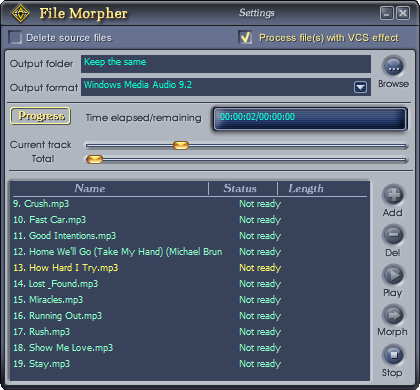Stop processing with the Stop button
The image size is (420, 390).
coord(393,355)
